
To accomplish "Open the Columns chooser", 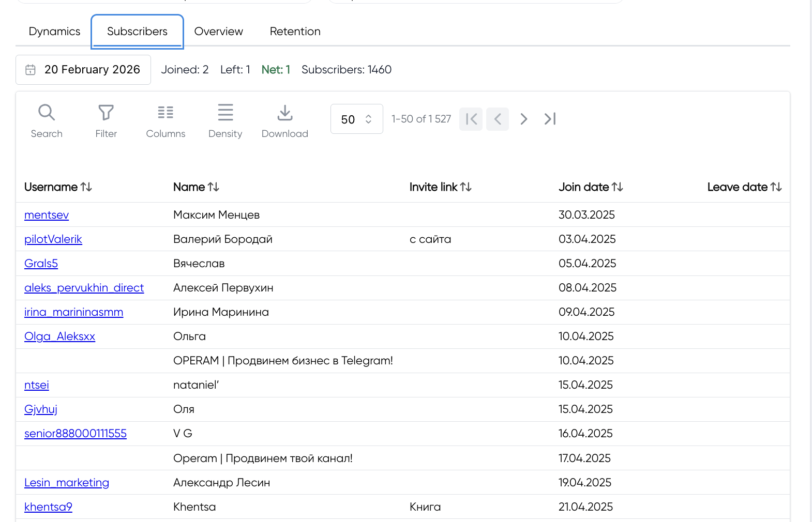I will click(x=166, y=121).
